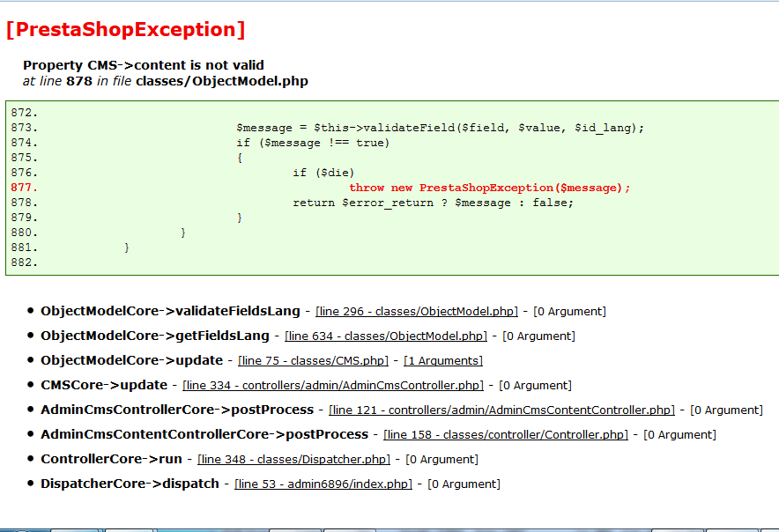Screen dimensions: 779x532
Task: Click red code line 877 throw statement
Action: tap(489, 188)
